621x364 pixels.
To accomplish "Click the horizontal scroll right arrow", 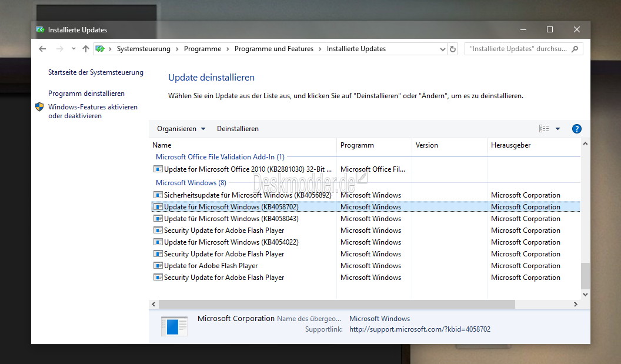I will [576, 304].
